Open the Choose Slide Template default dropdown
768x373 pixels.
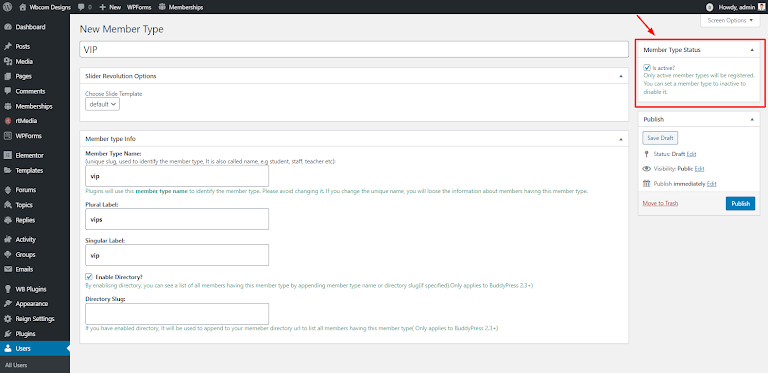[102, 104]
